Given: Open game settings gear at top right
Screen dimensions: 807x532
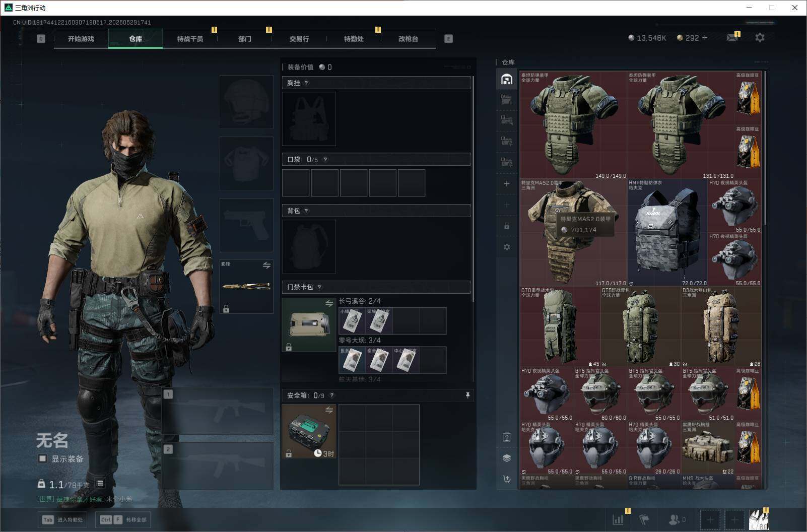Looking at the screenshot, I should (760, 38).
